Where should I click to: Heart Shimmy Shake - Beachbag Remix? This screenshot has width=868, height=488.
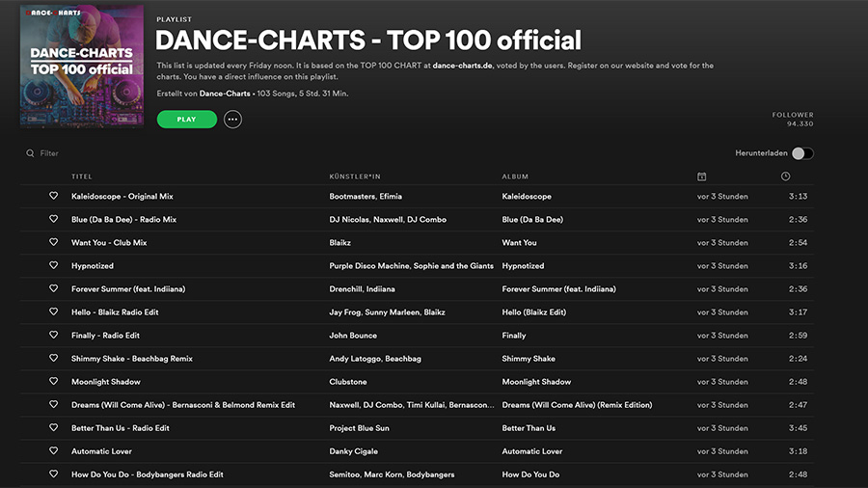(54, 359)
